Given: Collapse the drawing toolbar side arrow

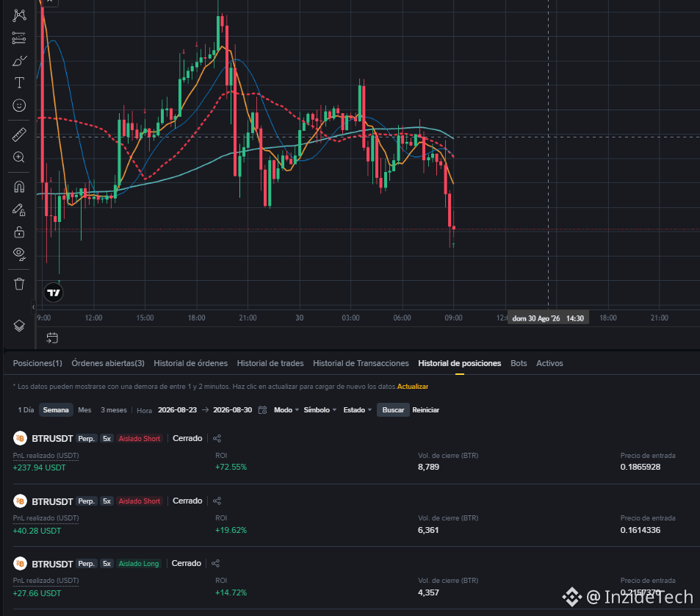Looking at the screenshot, I should (x=34, y=307).
